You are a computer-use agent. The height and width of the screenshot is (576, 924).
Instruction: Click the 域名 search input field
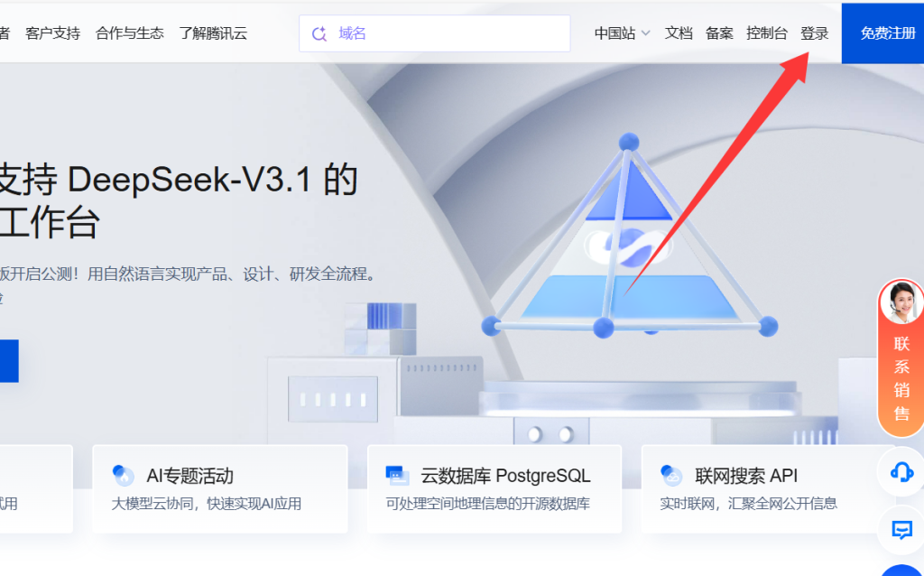tap(434, 33)
